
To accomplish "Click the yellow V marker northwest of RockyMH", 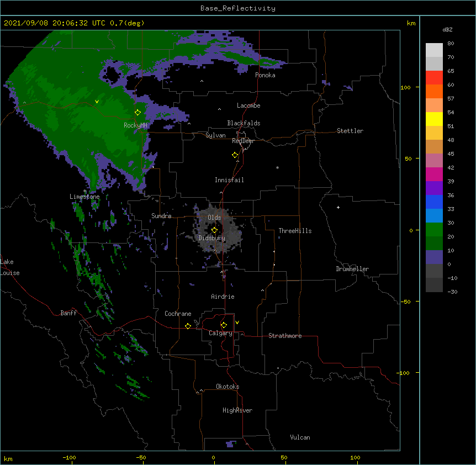I will (97, 102).
